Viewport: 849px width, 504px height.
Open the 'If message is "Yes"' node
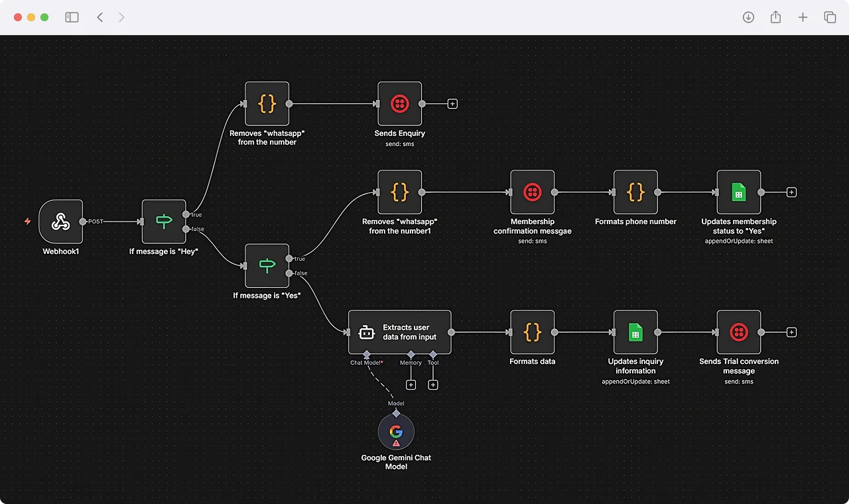tap(267, 265)
